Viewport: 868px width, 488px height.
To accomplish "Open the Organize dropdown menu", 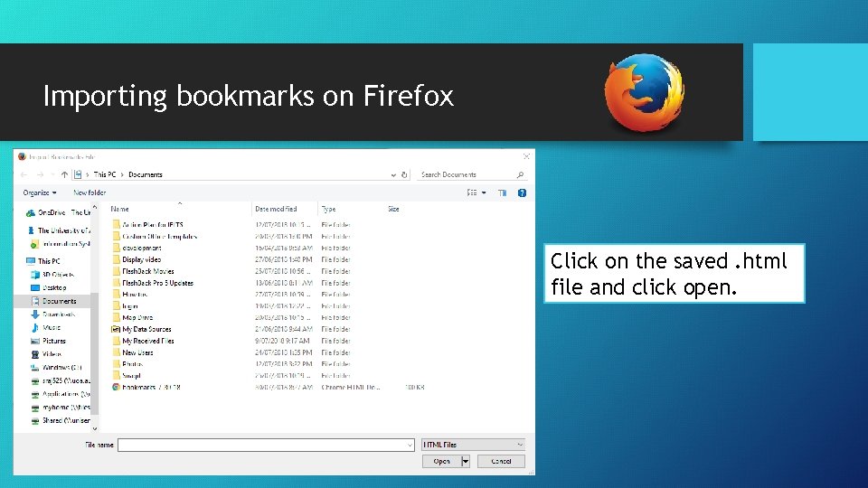I will pyautogui.click(x=39, y=193).
